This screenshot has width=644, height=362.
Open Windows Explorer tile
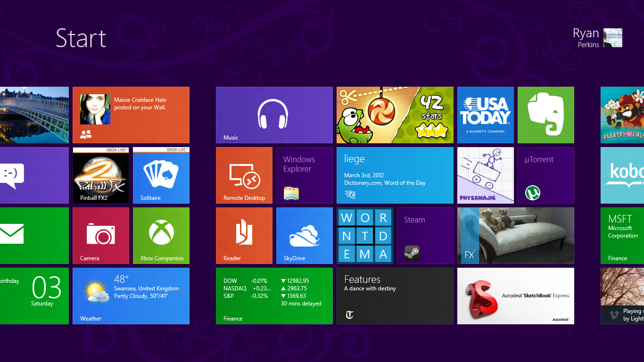pos(305,175)
